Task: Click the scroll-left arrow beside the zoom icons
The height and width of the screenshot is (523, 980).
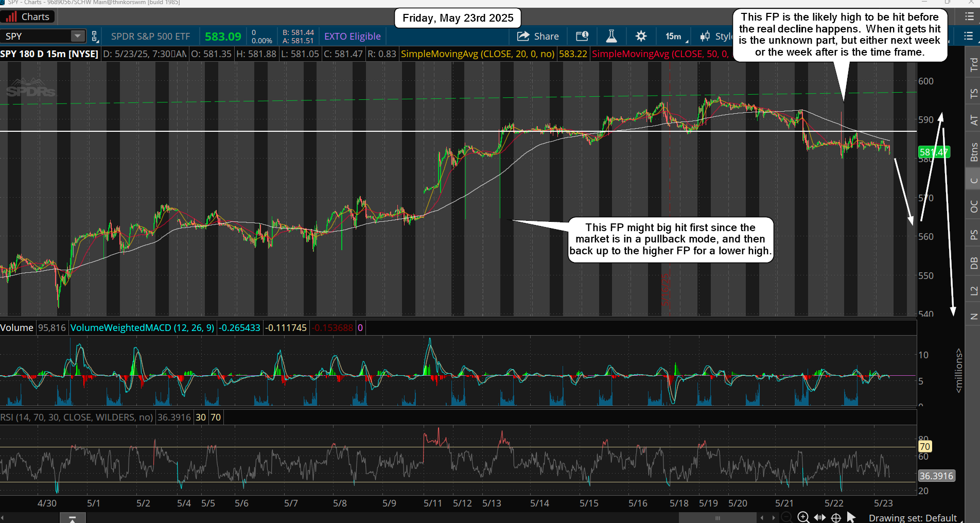Action: (763, 518)
